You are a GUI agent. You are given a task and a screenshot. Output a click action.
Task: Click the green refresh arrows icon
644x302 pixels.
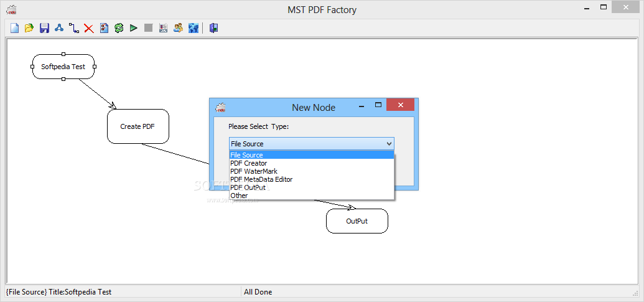coord(119,28)
